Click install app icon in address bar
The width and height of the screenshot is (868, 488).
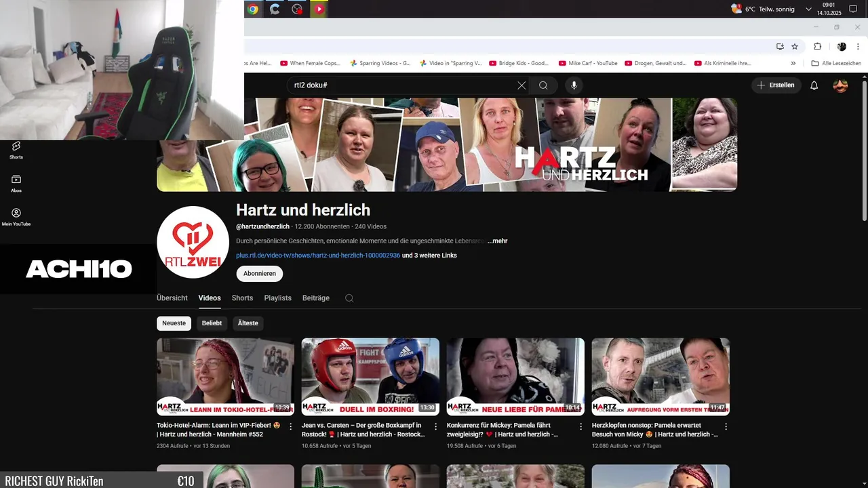coord(780,46)
